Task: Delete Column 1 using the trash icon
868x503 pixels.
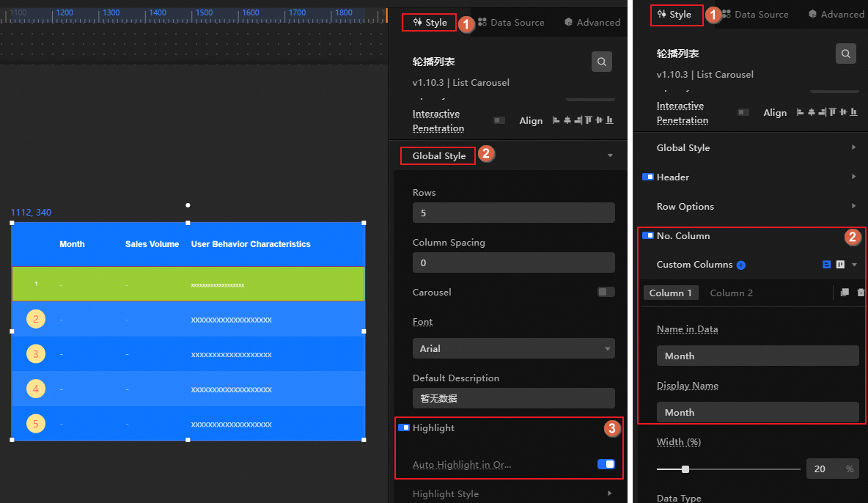Action: [861, 293]
